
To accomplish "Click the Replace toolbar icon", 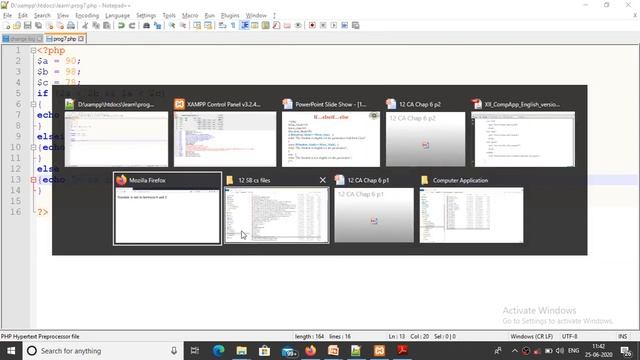I will click(157, 25).
